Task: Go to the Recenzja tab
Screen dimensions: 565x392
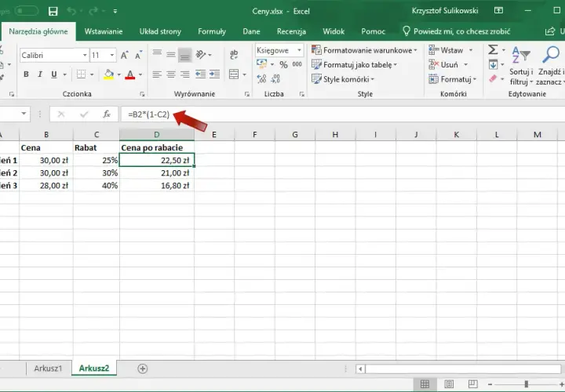Action: coord(291,31)
